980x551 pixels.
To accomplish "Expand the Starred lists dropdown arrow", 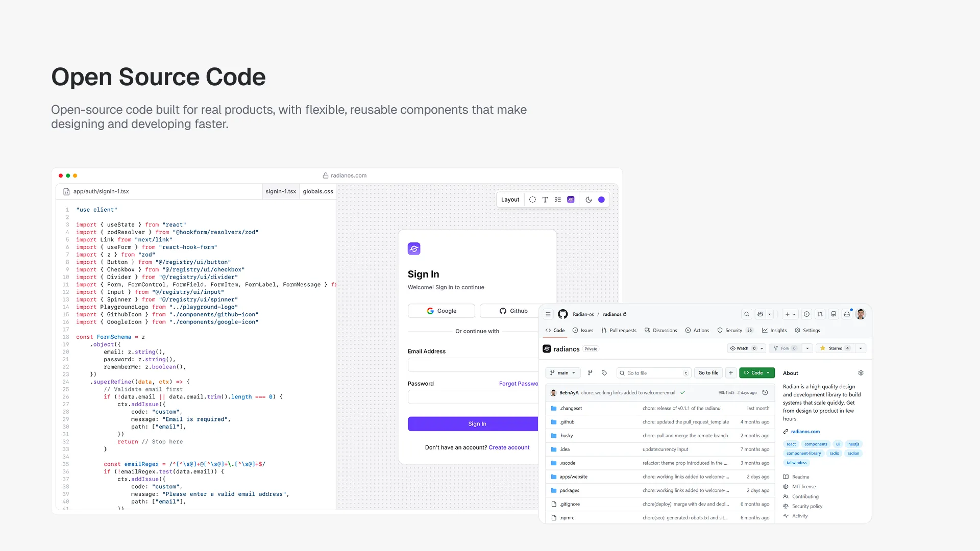I will click(x=861, y=348).
